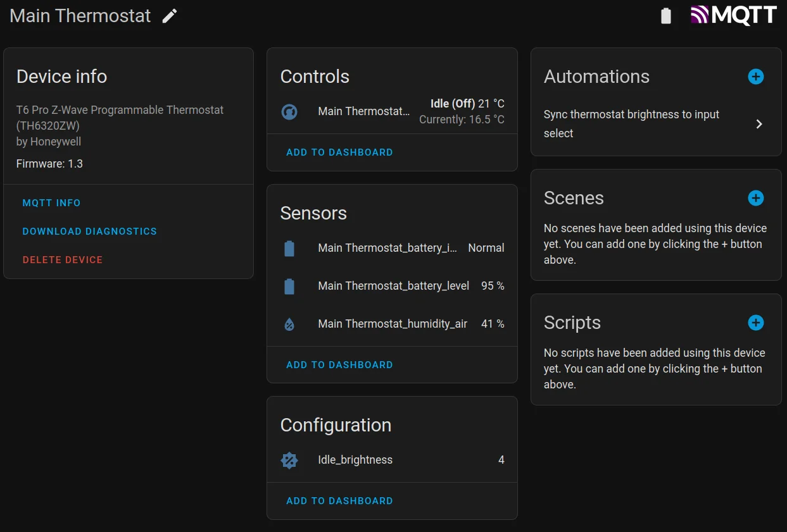Click the plus icon on the Scenes card
This screenshot has height=532, width=787.
(x=755, y=198)
